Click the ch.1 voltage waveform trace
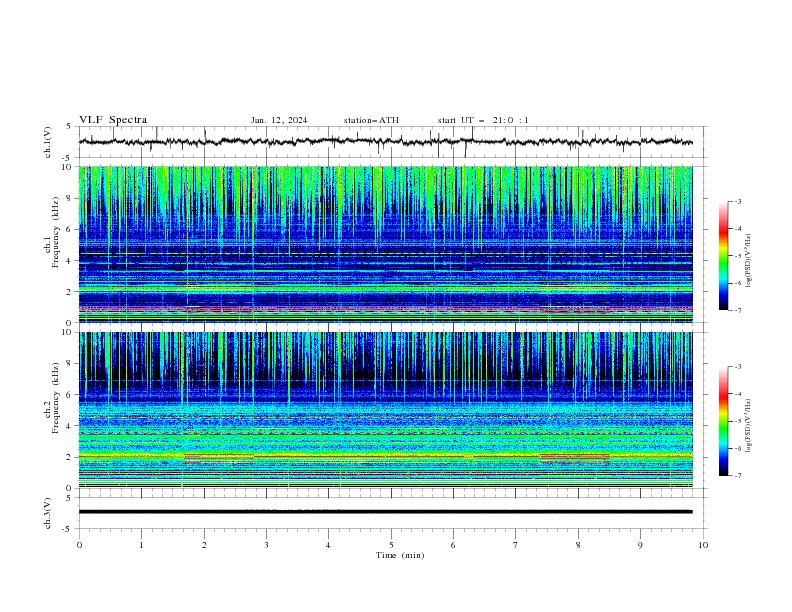The width and height of the screenshot is (792, 612). pyautogui.click(x=385, y=142)
